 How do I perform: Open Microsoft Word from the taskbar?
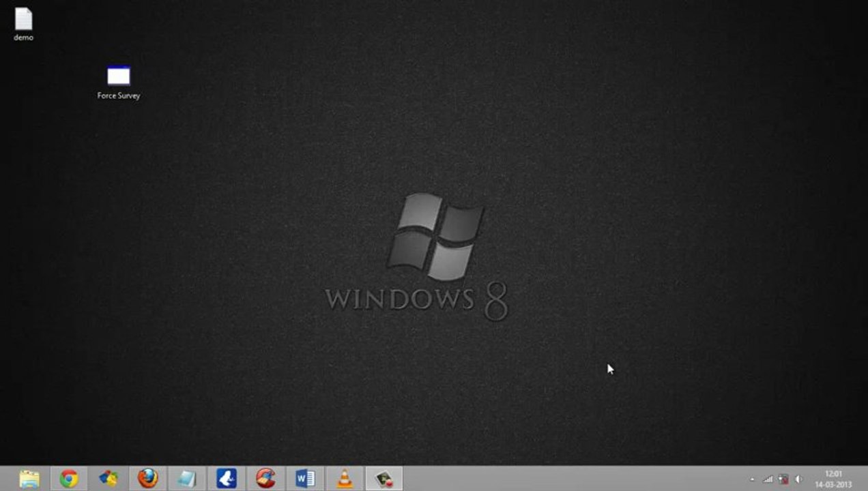point(305,479)
